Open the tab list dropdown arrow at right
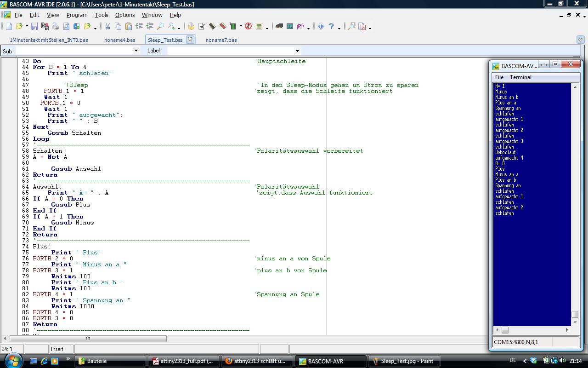Screen dimensions: 588x368 pos(580,40)
